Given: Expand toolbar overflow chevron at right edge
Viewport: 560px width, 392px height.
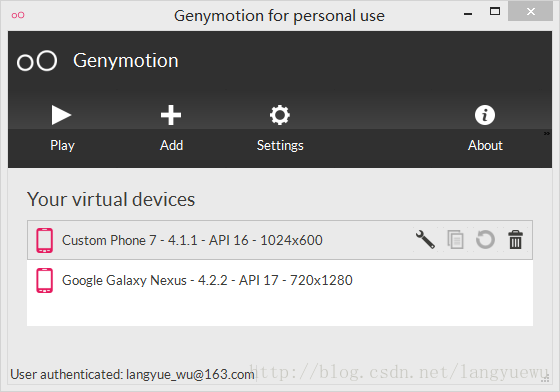Looking at the screenshot, I should (546, 134).
